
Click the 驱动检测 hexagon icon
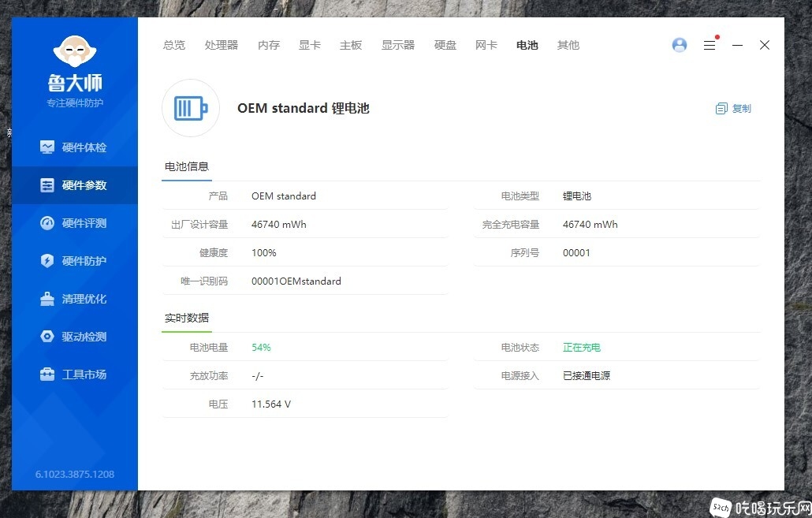[x=47, y=337]
